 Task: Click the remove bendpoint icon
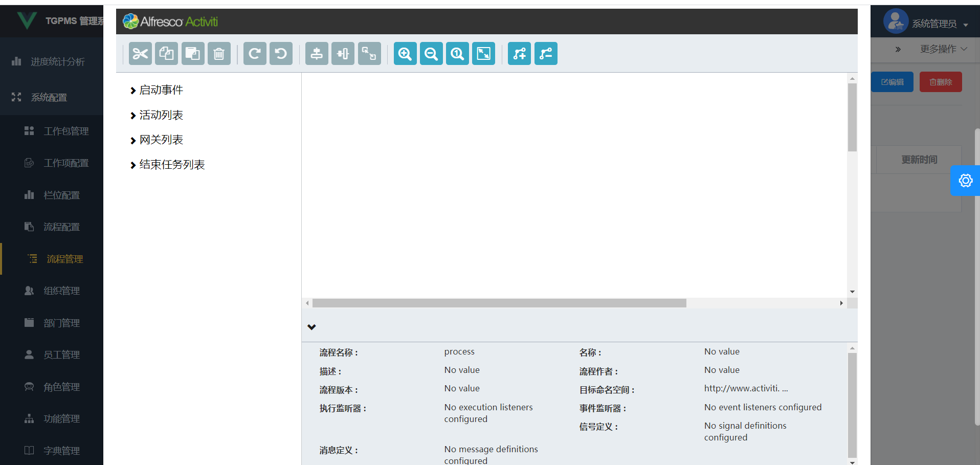click(545, 53)
